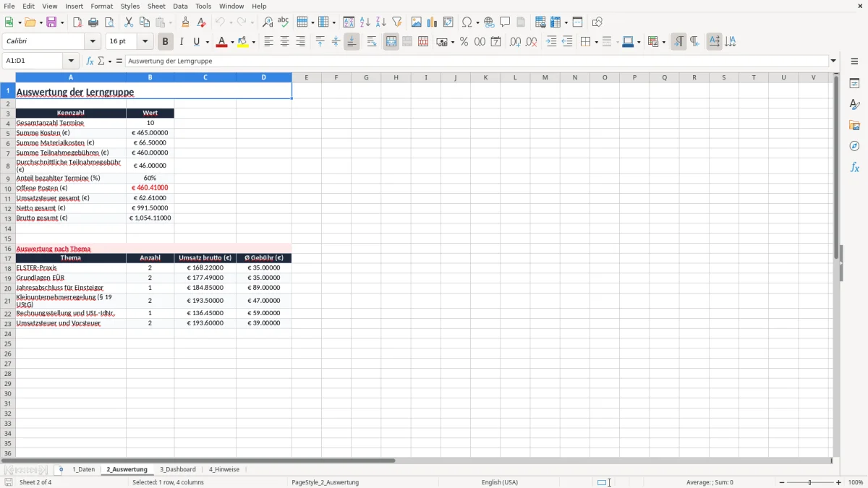Click the zoom slider in status bar

click(809, 482)
